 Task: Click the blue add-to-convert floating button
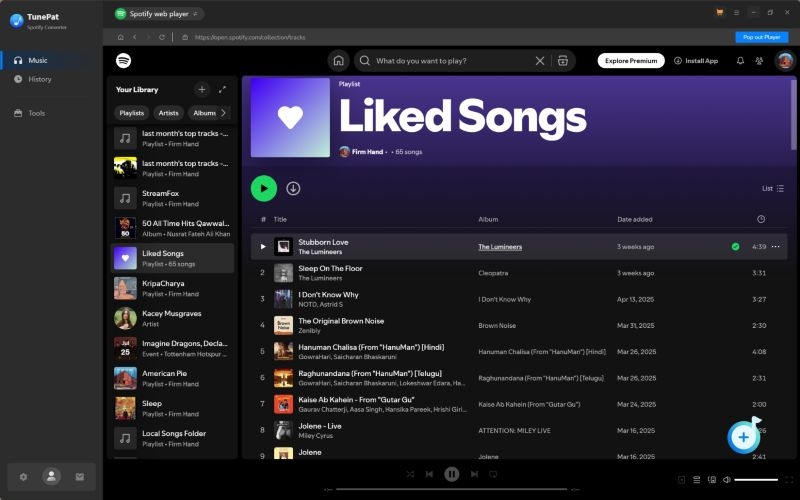pos(743,437)
